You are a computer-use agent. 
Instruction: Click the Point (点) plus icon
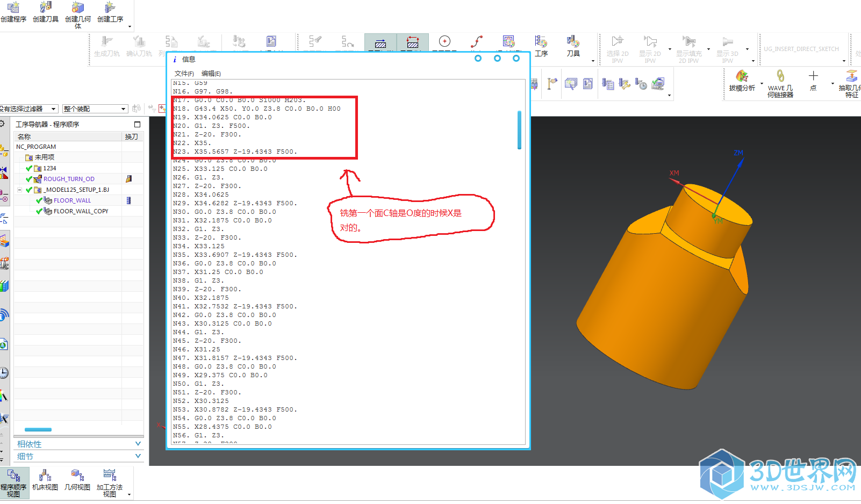[x=813, y=76]
